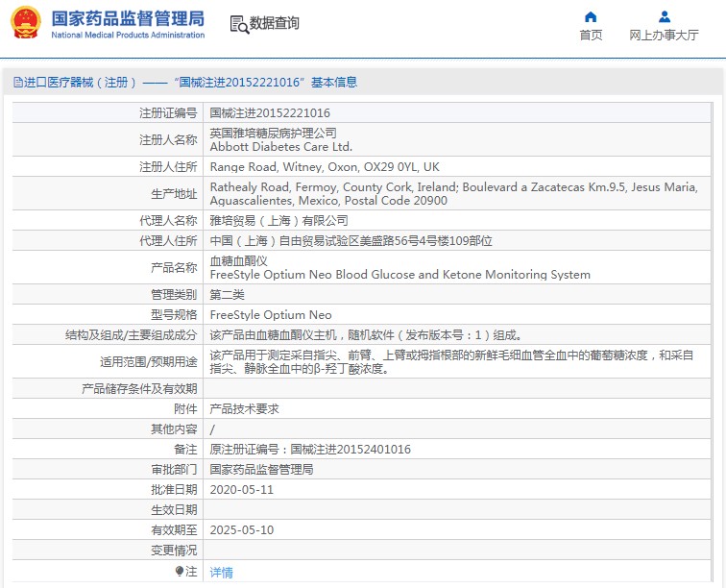Select remark 原注册证编号：国械注进20152401016
The width and height of the screenshot is (726, 588).
(310, 449)
